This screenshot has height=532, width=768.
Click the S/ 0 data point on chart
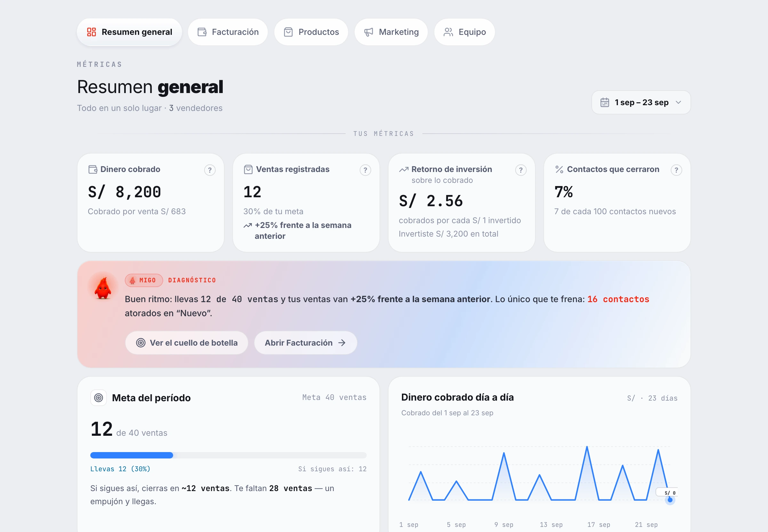670,500
